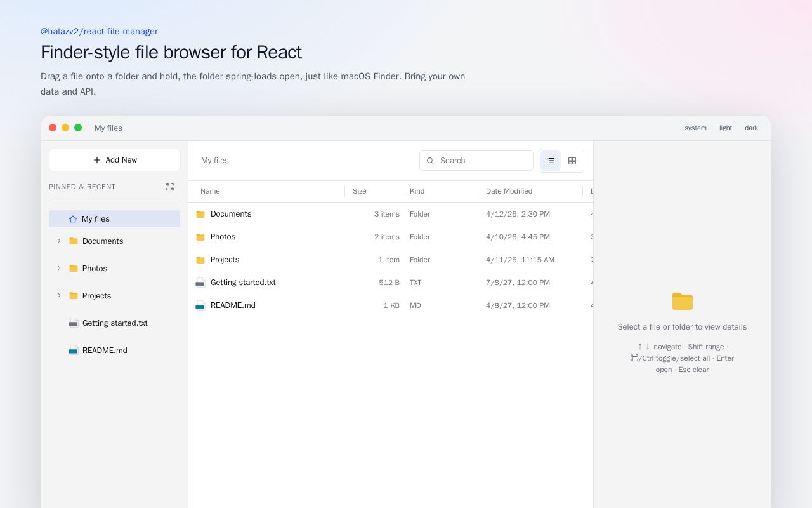Click the large folder icon in the details pane

683,301
